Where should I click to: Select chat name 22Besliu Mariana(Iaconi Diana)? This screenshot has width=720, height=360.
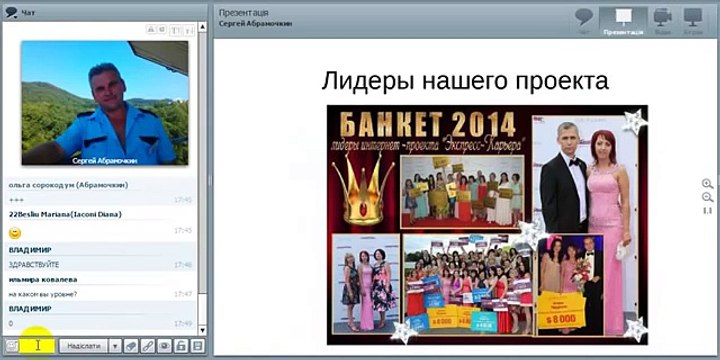[65, 214]
